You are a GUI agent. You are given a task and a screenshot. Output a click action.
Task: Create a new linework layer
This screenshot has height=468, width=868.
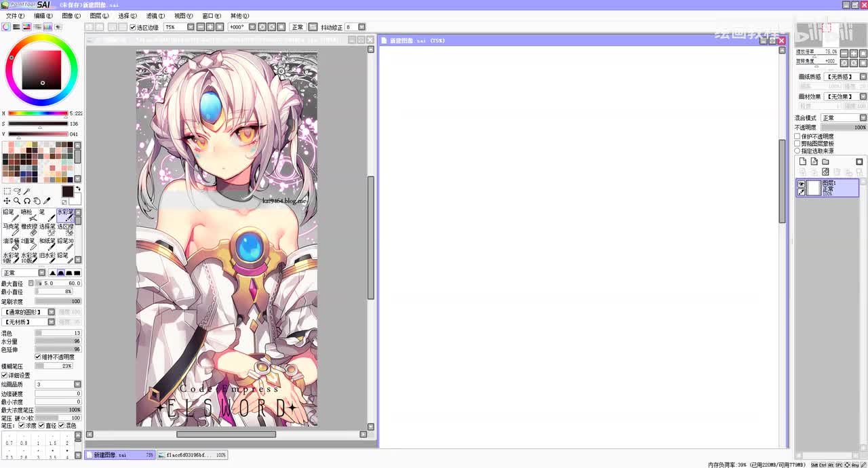(x=814, y=161)
